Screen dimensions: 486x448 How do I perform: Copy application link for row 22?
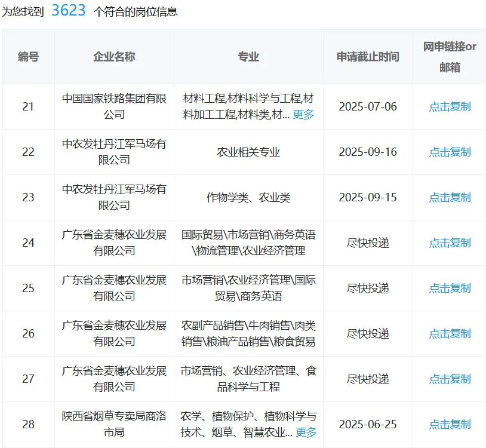click(450, 152)
